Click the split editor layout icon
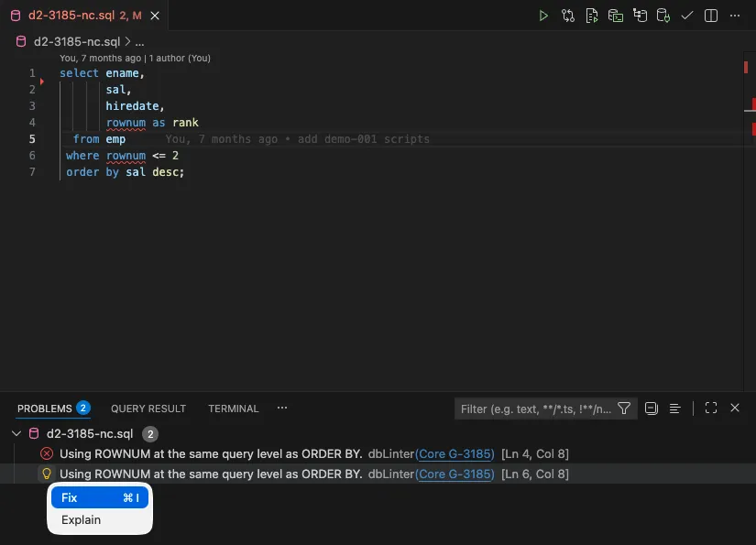Image resolution: width=756 pixels, height=545 pixels. tap(711, 16)
